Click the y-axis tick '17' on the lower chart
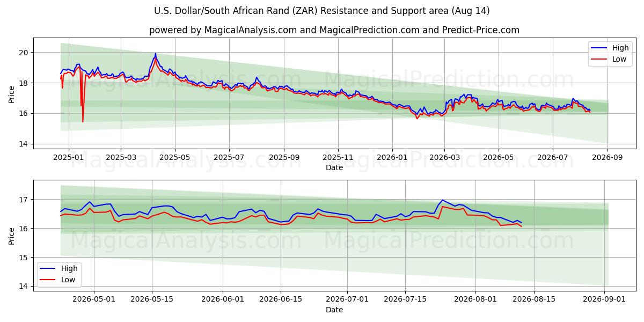The height and width of the screenshot is (322, 644). (24, 200)
